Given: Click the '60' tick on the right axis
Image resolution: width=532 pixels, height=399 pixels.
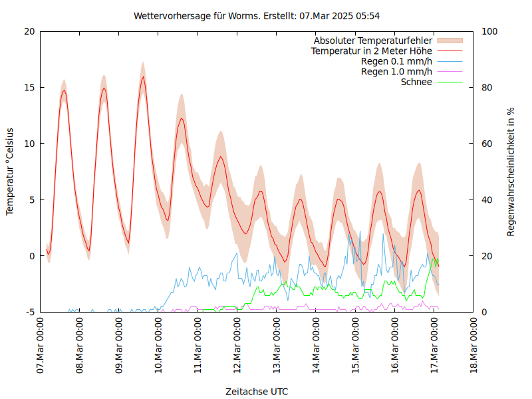Looking at the screenshot, I should [486, 144].
